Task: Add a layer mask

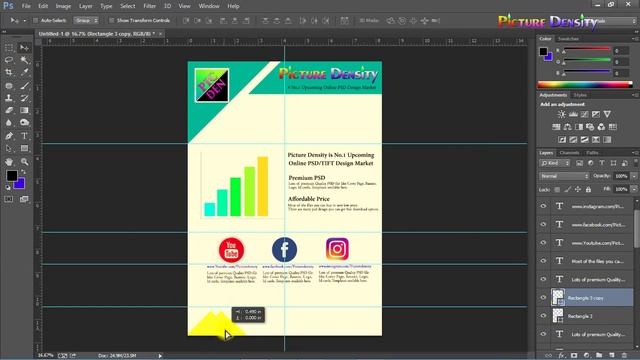Action: 574,356
